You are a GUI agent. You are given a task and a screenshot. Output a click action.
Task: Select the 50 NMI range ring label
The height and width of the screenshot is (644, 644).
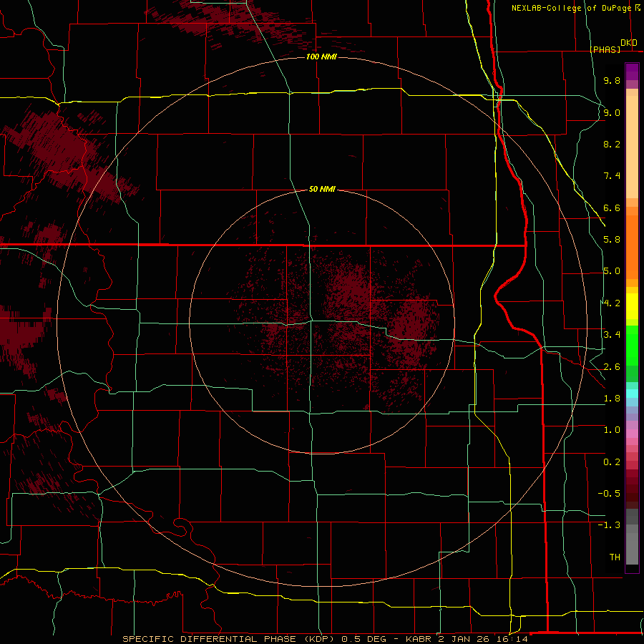322,190
